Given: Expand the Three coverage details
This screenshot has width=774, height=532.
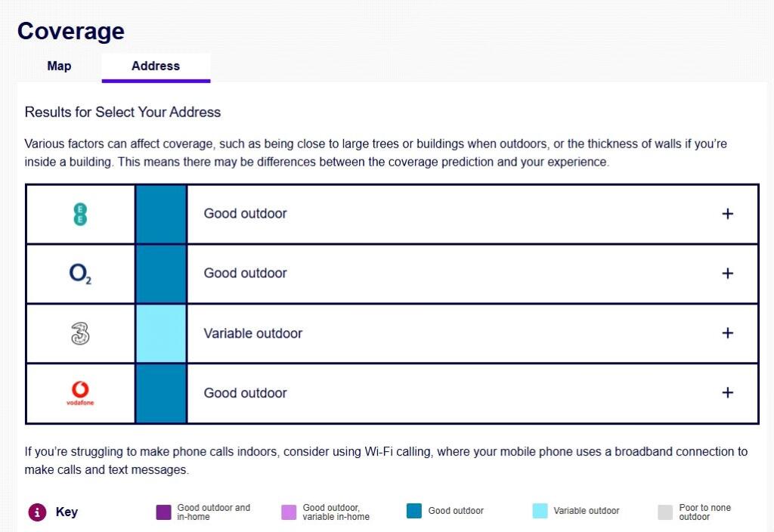Looking at the screenshot, I should click(x=727, y=333).
